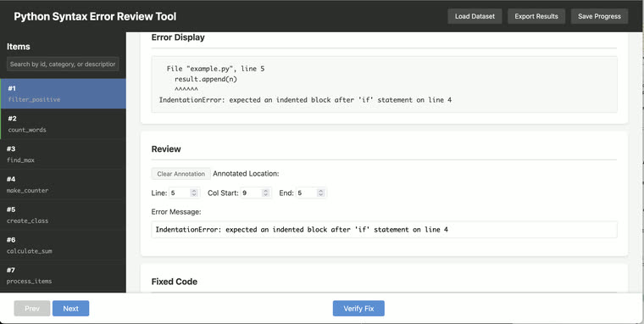644x324 pixels.
Task: Go to previous item with Prev
Action: pos(32,309)
